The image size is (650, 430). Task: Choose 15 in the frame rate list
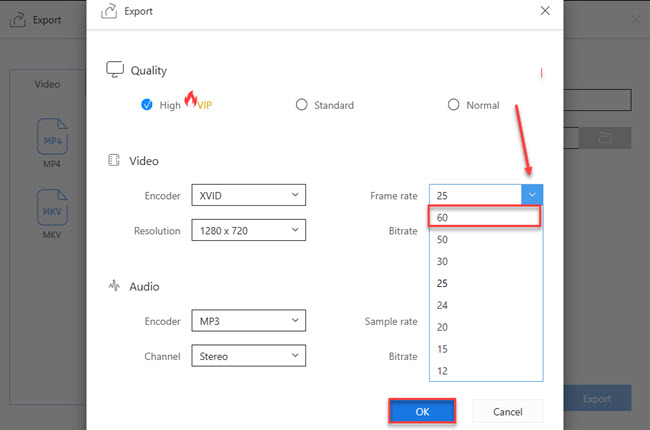pyautogui.click(x=485, y=349)
